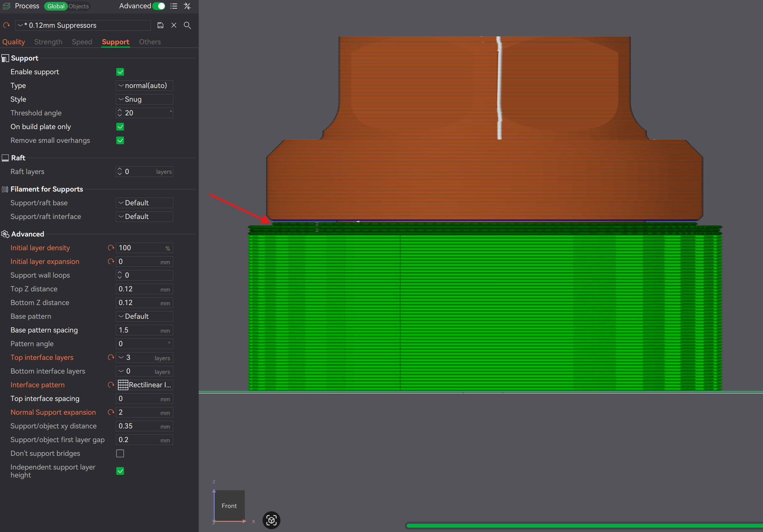Click the compare presets icon
Screen dimensions: 763x532
click(188, 6)
